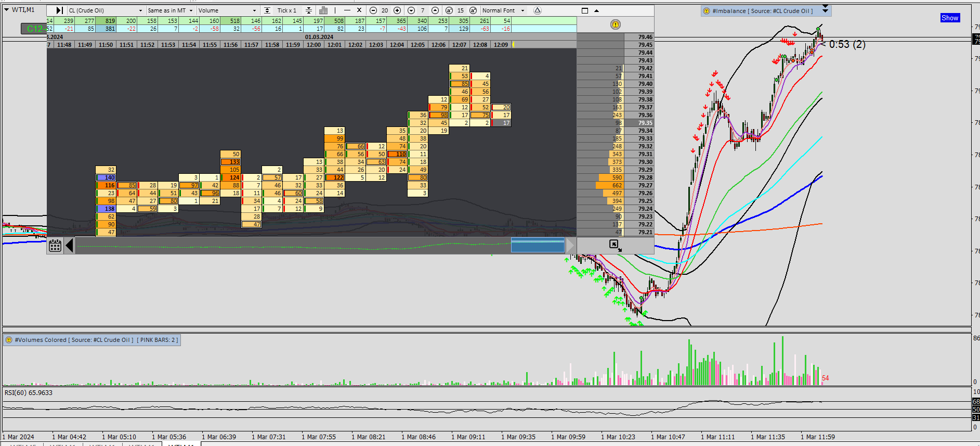980x446 pixels.
Task: Click the blue navigator scrollbar thumb
Action: pyautogui.click(x=538, y=245)
